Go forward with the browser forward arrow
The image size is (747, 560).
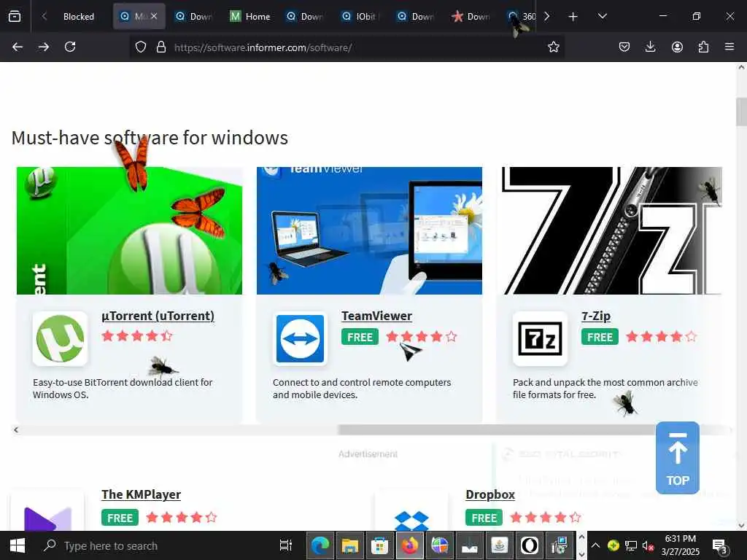point(44,47)
